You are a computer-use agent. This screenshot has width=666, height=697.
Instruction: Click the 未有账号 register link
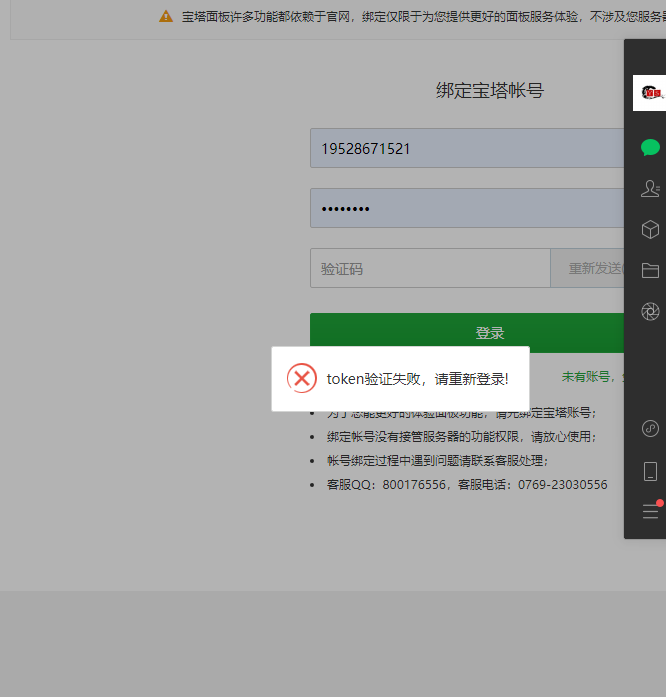(x=593, y=377)
